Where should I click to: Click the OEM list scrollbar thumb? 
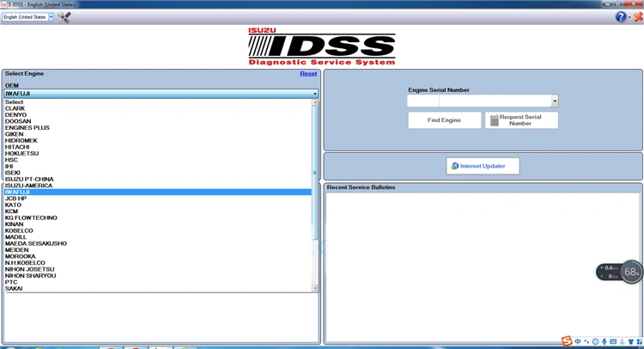coord(315,173)
